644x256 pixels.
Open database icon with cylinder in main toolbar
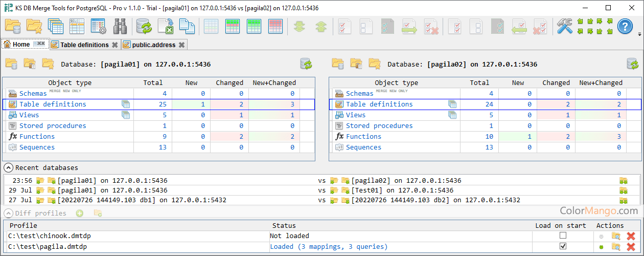pyautogui.click(x=13, y=26)
